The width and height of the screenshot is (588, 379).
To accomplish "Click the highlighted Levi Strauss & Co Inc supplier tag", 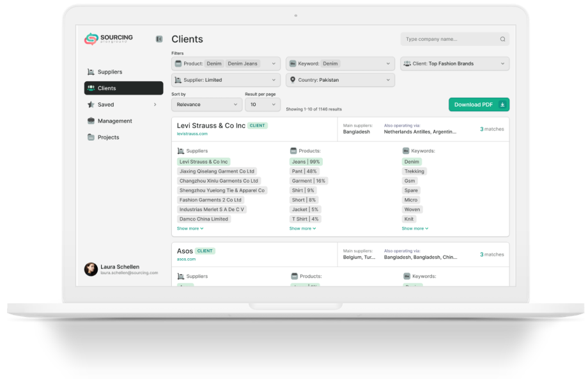I will [204, 162].
